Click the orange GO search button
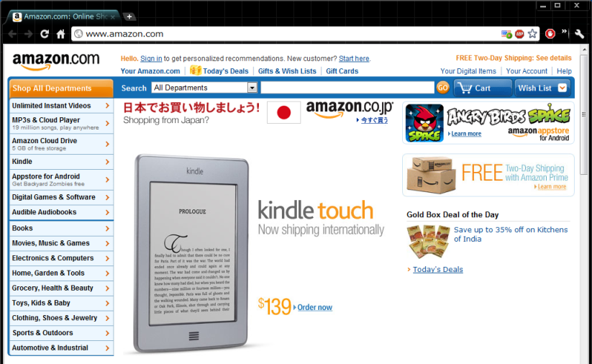Screen dimensions: 592x364 [442, 88]
